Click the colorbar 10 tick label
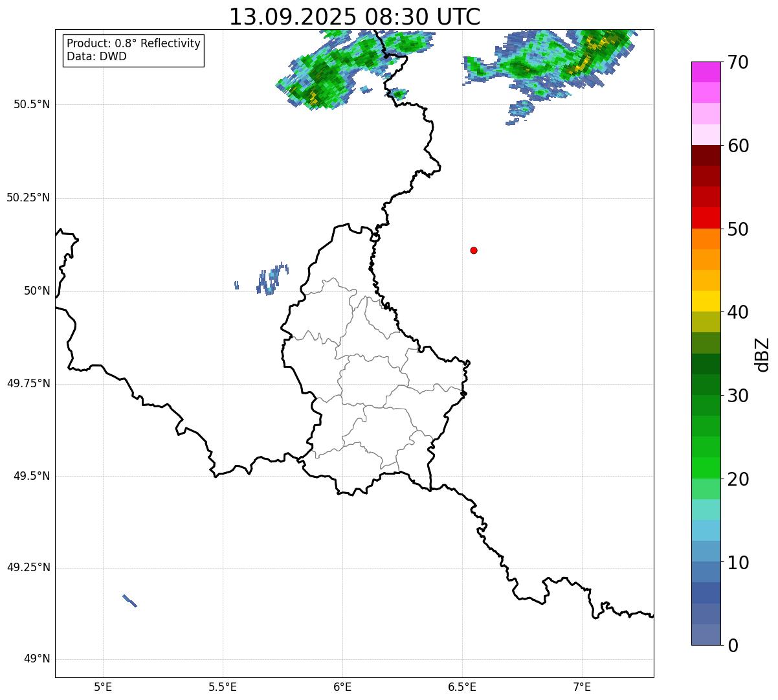 coord(737,562)
